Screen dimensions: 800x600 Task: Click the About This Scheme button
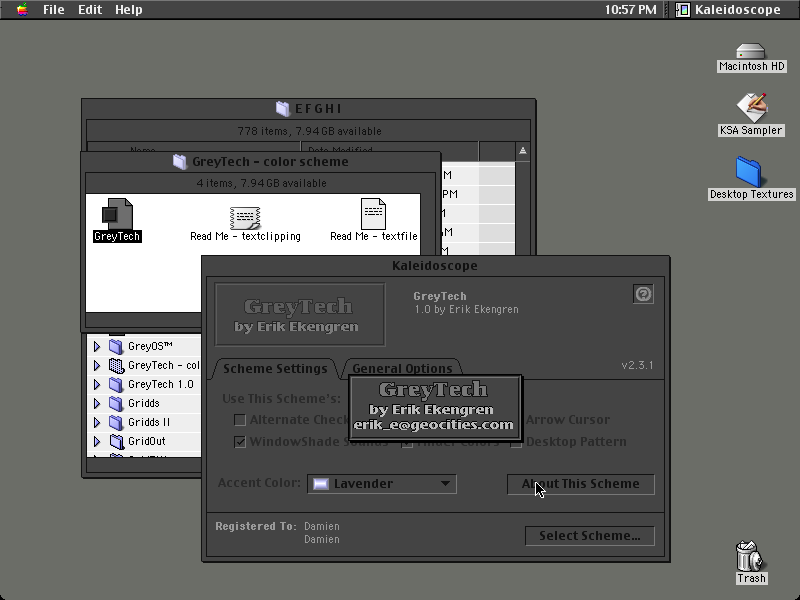point(581,484)
